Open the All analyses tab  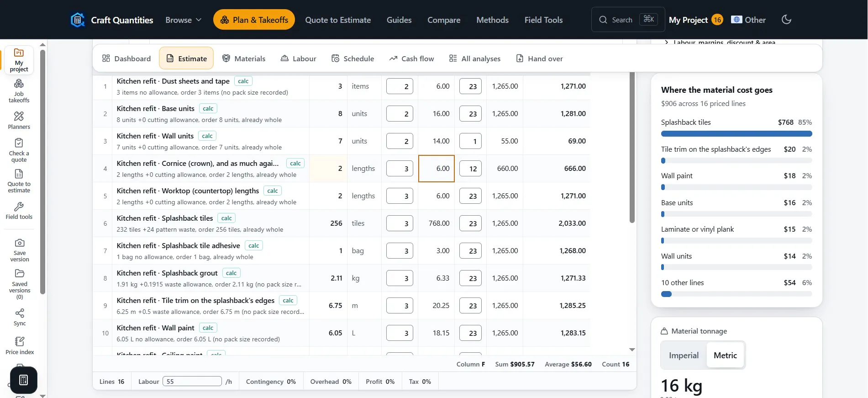click(475, 58)
